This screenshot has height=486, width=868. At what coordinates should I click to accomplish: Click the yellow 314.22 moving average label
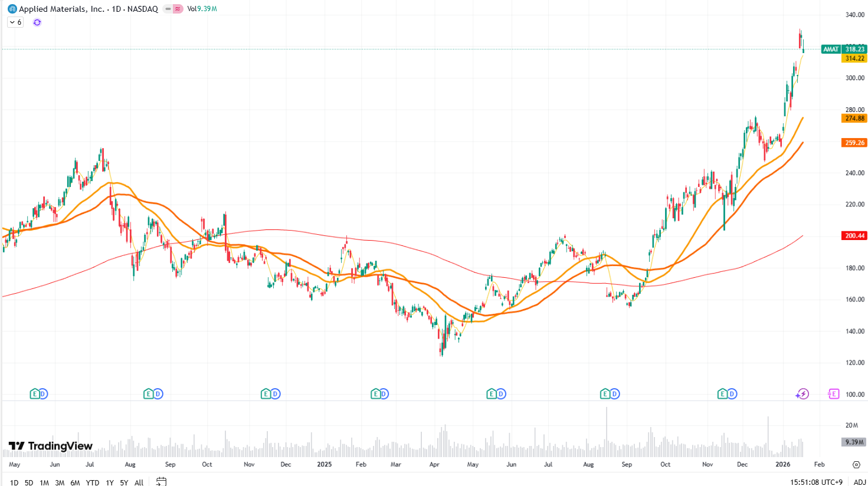(854, 58)
